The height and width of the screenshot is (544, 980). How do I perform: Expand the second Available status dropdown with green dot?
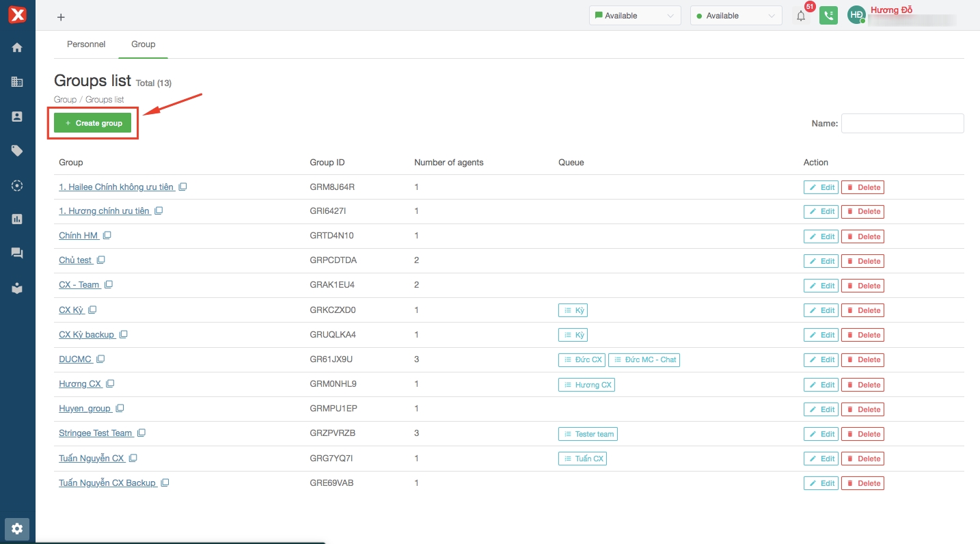[x=735, y=16]
